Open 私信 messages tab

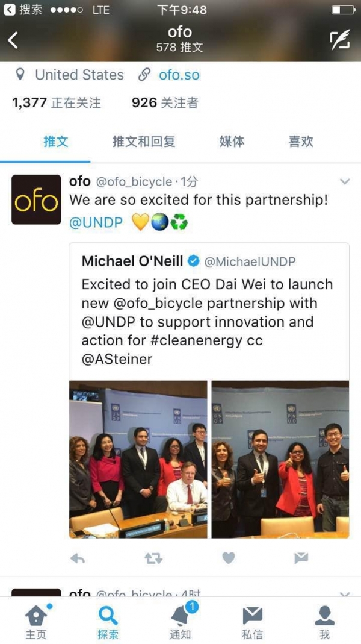253,621
